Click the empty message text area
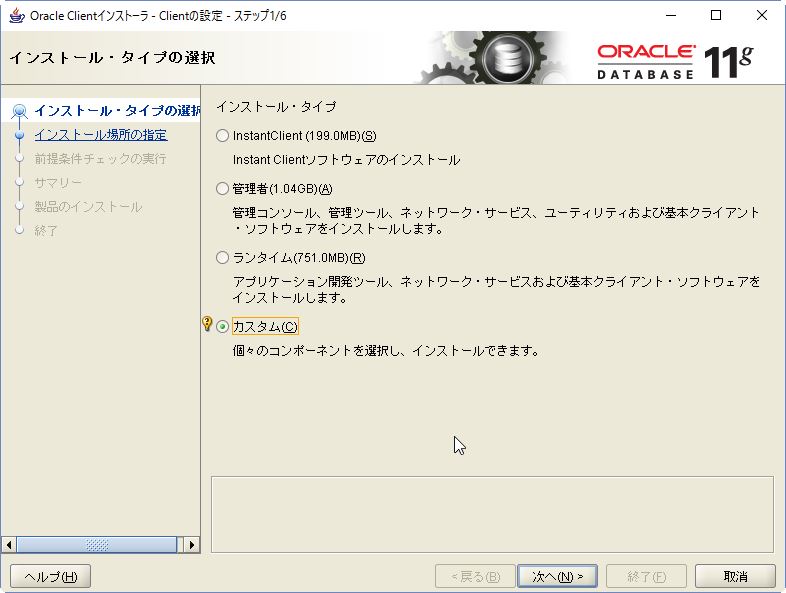 [492, 514]
